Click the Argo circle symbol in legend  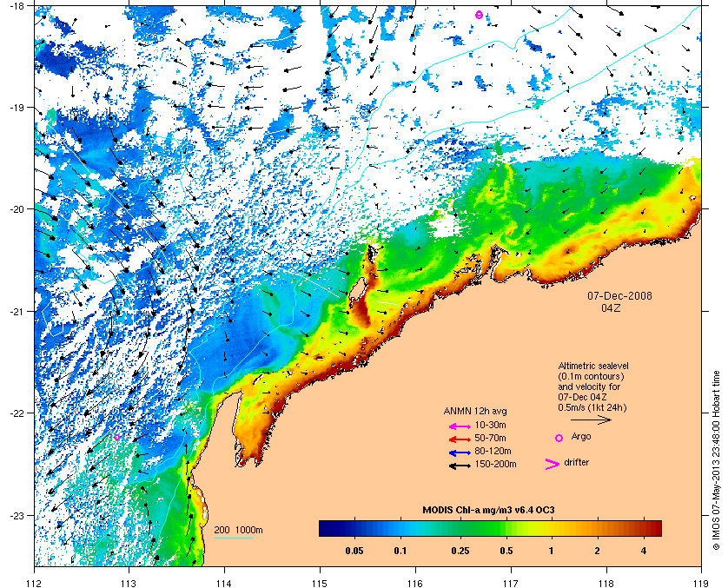[x=559, y=438]
